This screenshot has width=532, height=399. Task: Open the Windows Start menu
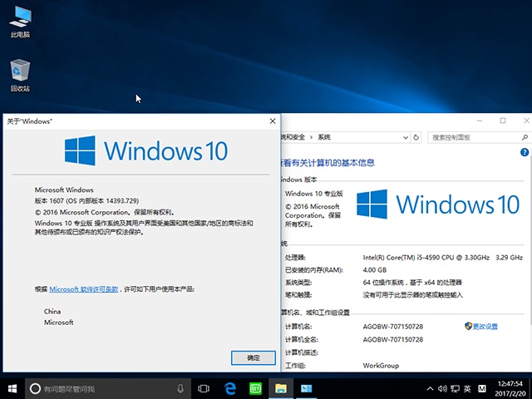(12, 388)
